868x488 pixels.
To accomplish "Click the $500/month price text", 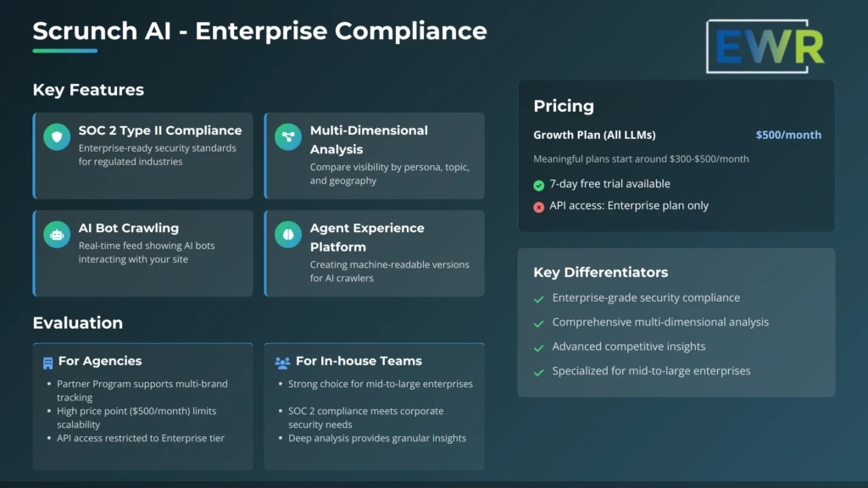I will (788, 135).
